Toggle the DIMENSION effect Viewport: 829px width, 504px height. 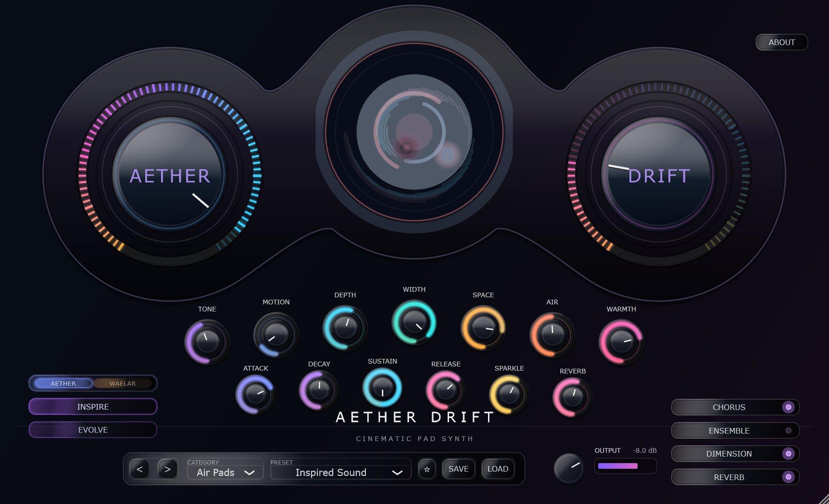735,454
